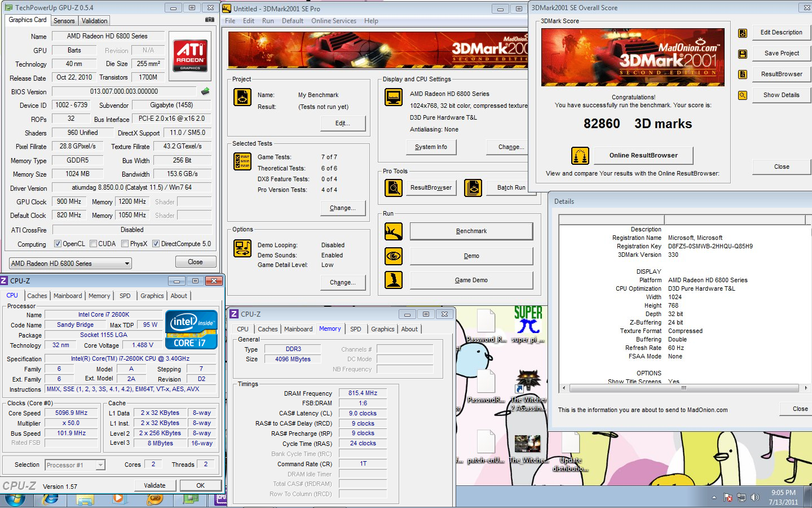Open the Online Services menu in 3DMark2001

[334, 21]
